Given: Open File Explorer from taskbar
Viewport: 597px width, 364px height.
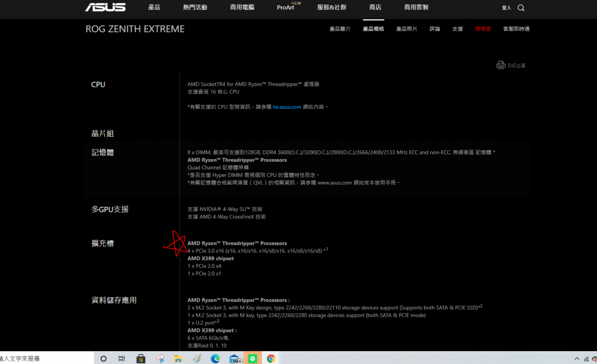Looking at the screenshot, I should [x=178, y=358].
